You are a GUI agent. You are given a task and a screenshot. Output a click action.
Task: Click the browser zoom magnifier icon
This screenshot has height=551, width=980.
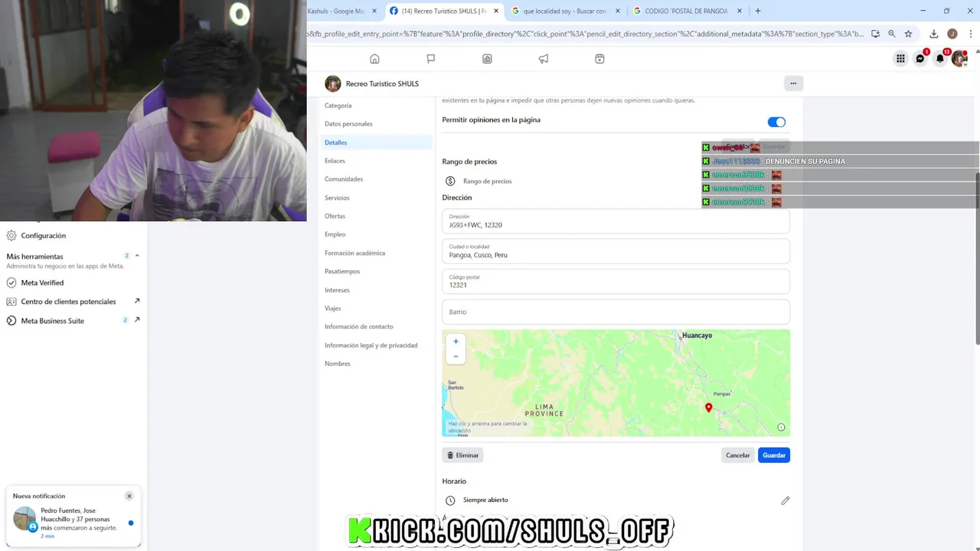pyautogui.click(x=892, y=34)
